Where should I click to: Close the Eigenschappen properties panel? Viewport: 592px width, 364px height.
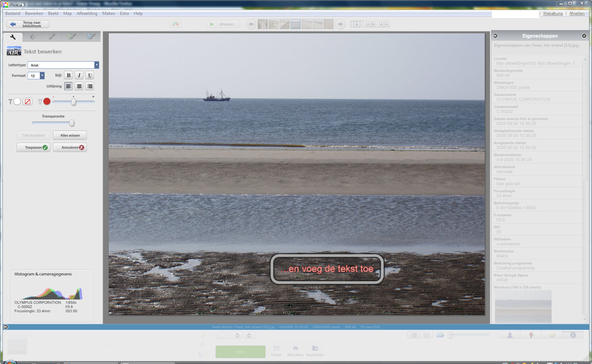584,36
